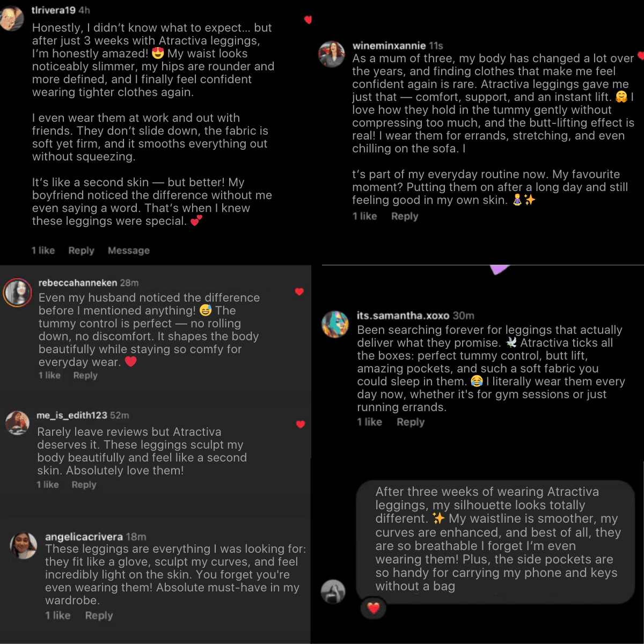The width and height of the screenshot is (644, 644).
Task: Open wineminxannie's profile picture
Action: [x=332, y=54]
